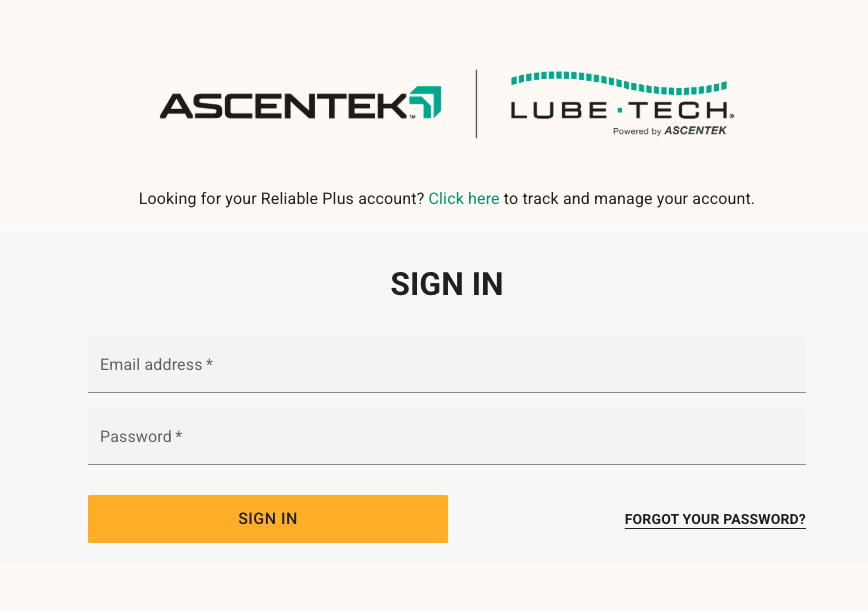Click the "Email address" field label
This screenshot has width=868, height=612.
(151, 365)
